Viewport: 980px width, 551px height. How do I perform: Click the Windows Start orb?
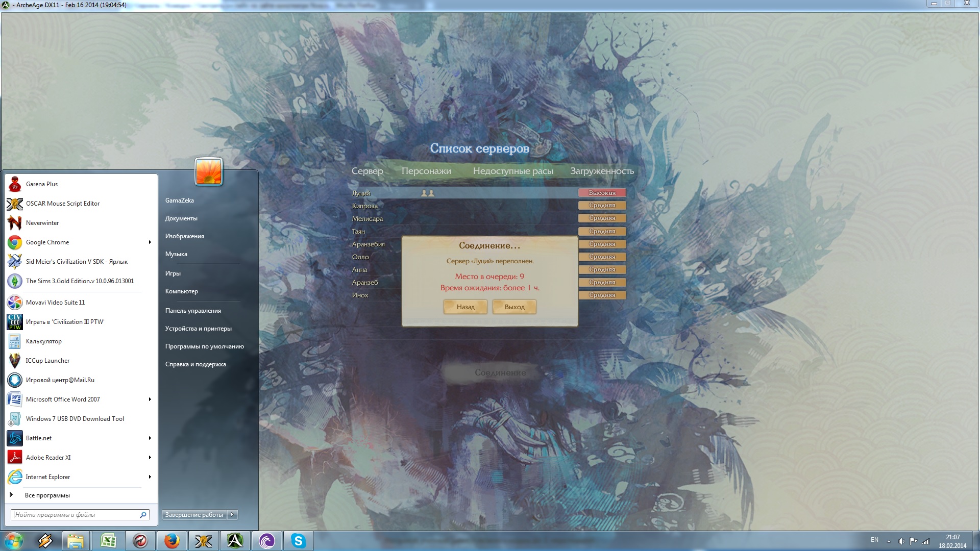tap(14, 541)
